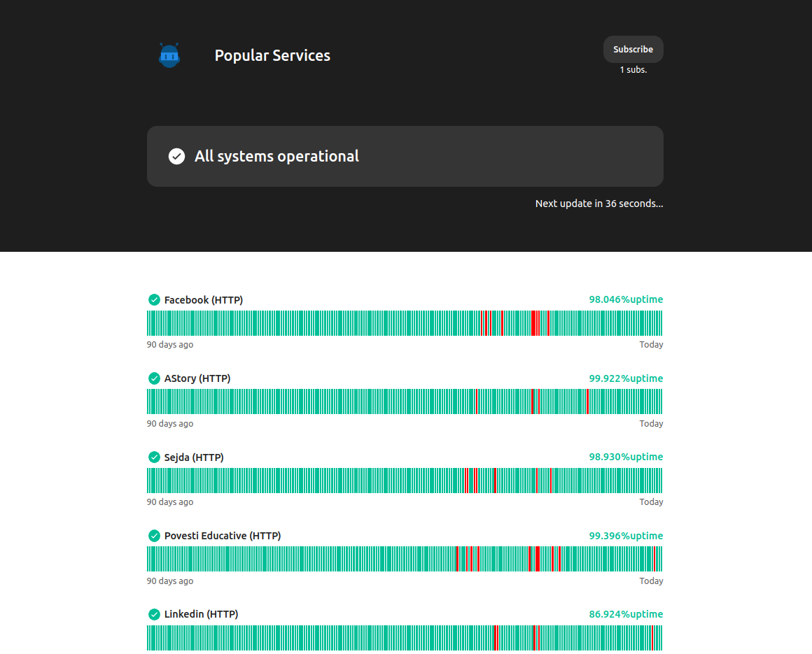The image size is (812, 654).
Task: Click Povesti Educative's operational status icon
Action: [154, 535]
